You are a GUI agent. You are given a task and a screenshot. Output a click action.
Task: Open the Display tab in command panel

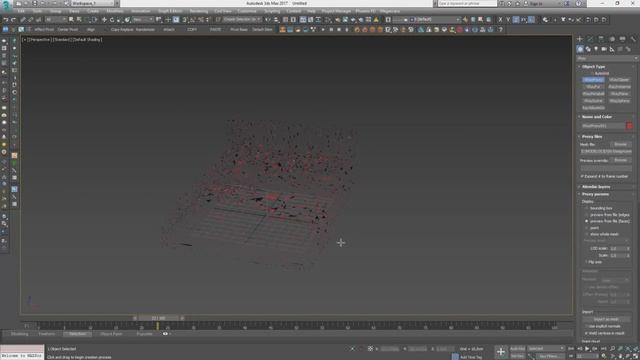point(622,39)
